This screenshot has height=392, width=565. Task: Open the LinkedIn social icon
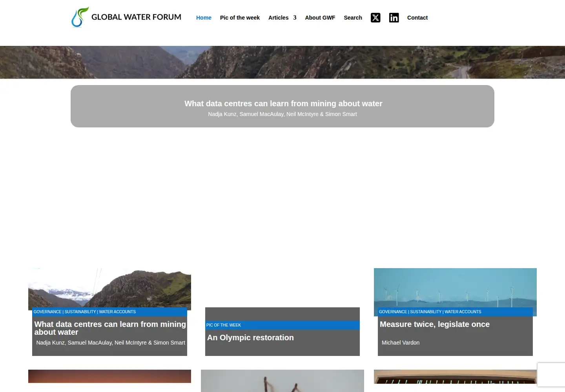point(394,18)
